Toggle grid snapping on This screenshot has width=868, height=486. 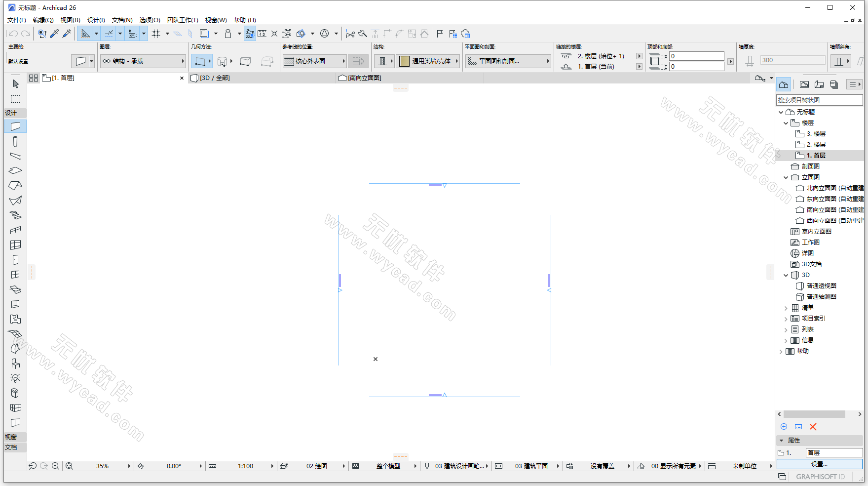pyautogui.click(x=156, y=33)
